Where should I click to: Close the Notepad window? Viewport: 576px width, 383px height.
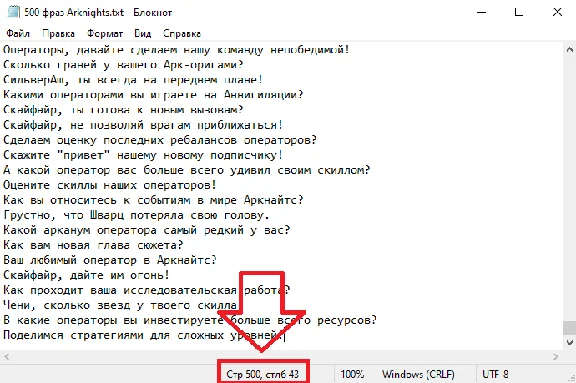coord(557,12)
